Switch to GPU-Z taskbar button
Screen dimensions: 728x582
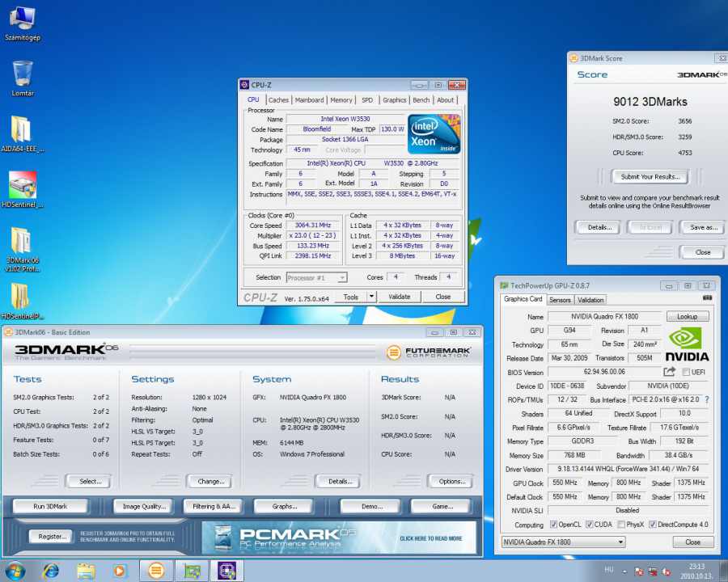pyautogui.click(x=192, y=571)
